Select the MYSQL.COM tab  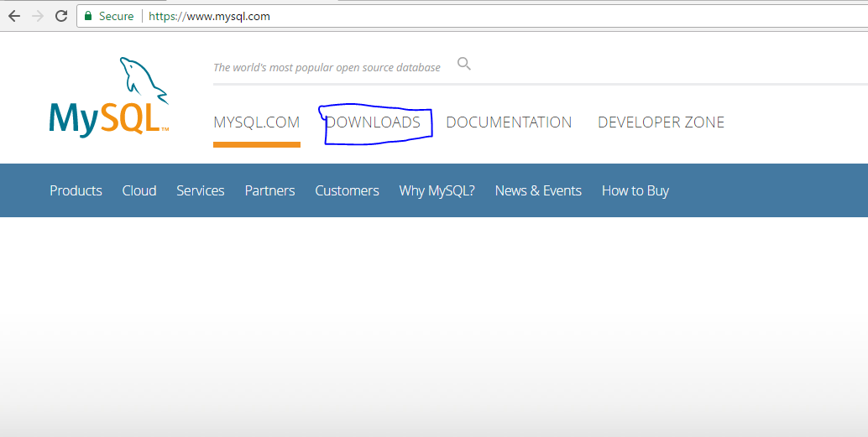(x=256, y=122)
